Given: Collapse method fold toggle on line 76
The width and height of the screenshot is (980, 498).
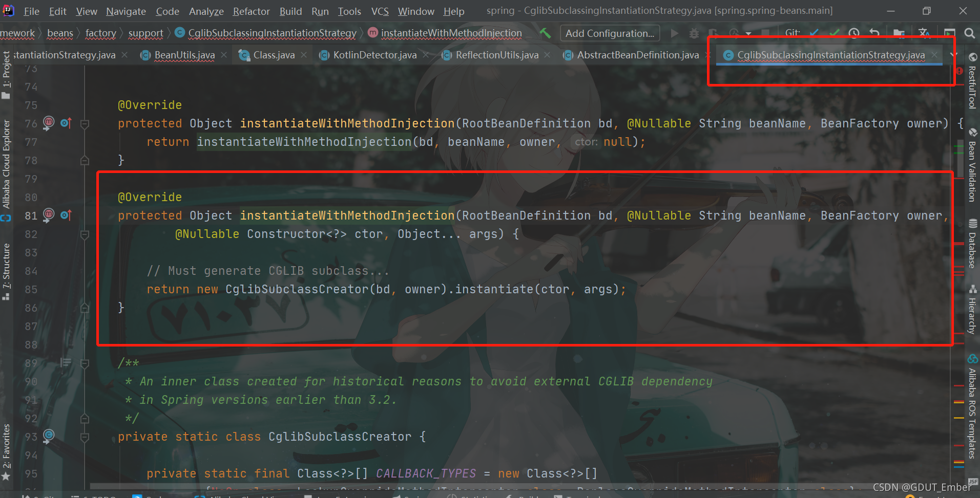Looking at the screenshot, I should click(x=85, y=123).
